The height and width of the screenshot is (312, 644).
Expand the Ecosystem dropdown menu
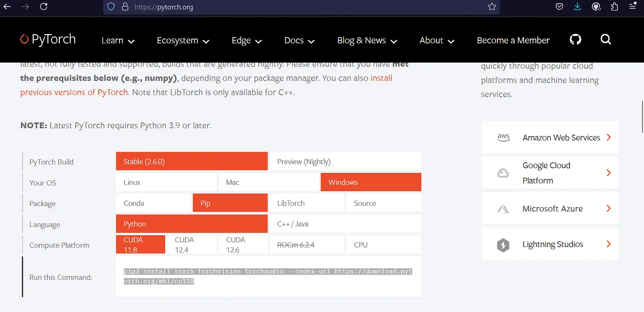coord(183,40)
